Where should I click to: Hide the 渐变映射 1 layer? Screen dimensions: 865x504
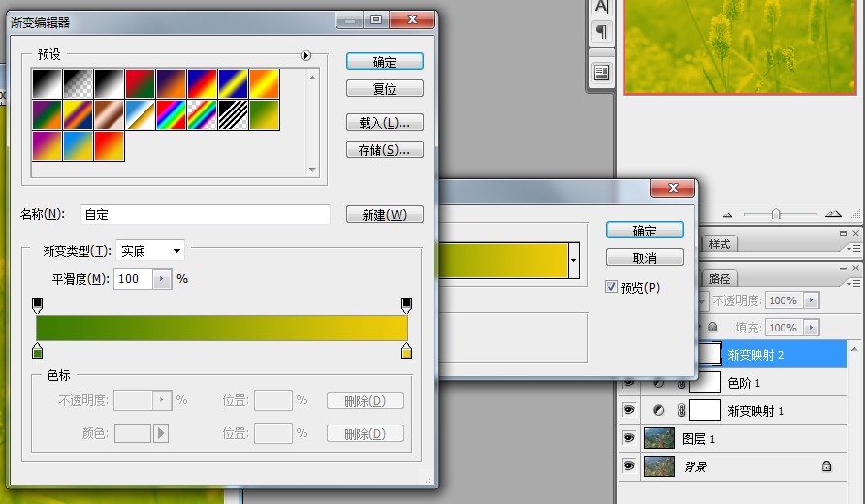pos(628,411)
